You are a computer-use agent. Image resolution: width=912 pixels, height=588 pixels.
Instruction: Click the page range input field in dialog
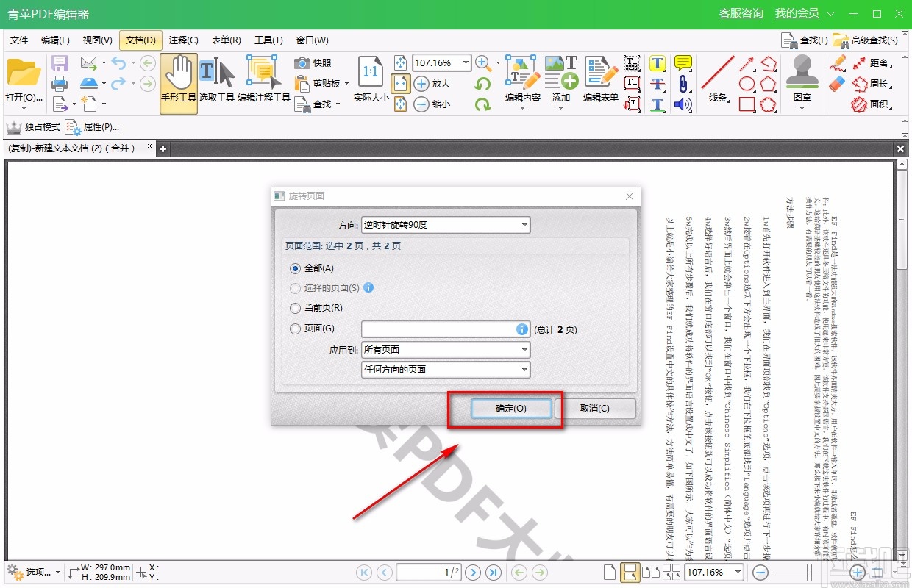coord(446,329)
